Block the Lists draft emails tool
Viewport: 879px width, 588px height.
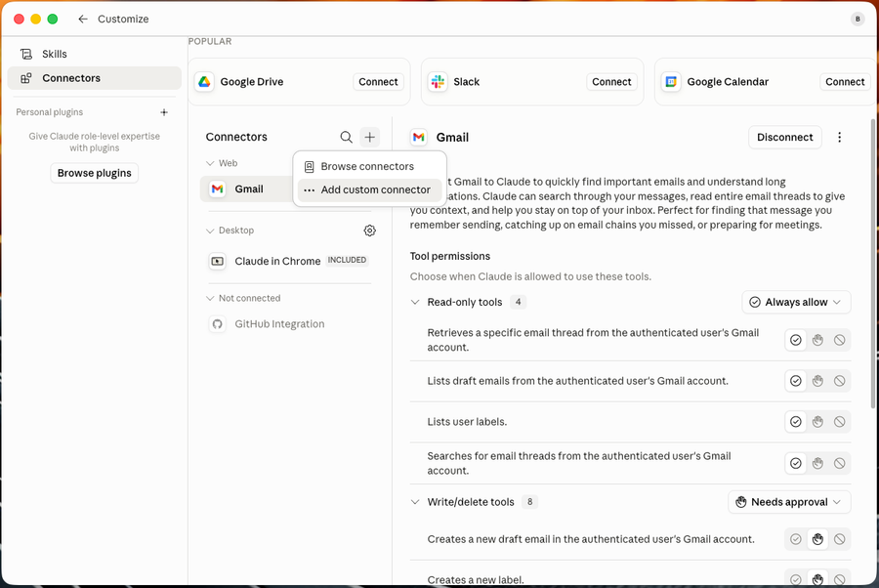click(839, 381)
